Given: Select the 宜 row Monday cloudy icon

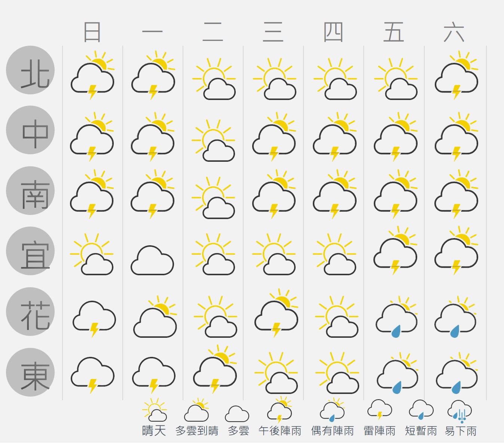Looking at the screenshot, I should 152,260.
